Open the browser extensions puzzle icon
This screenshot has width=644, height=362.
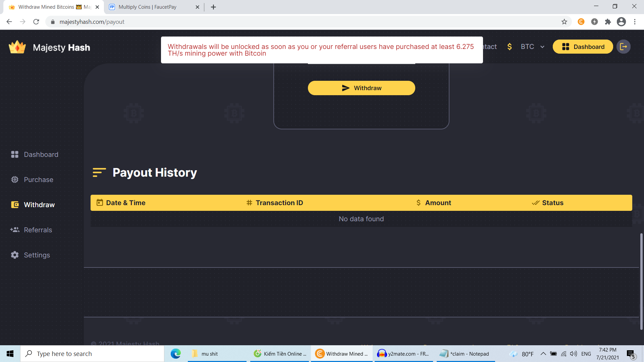(608, 22)
